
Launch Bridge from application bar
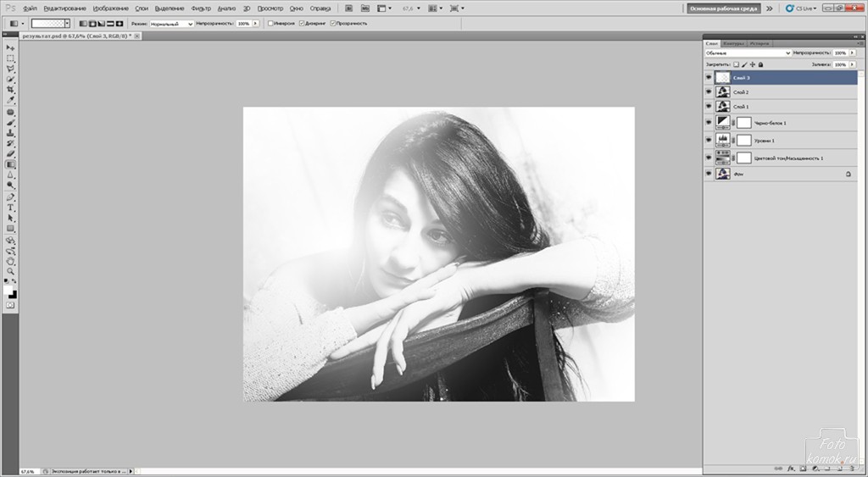point(348,8)
